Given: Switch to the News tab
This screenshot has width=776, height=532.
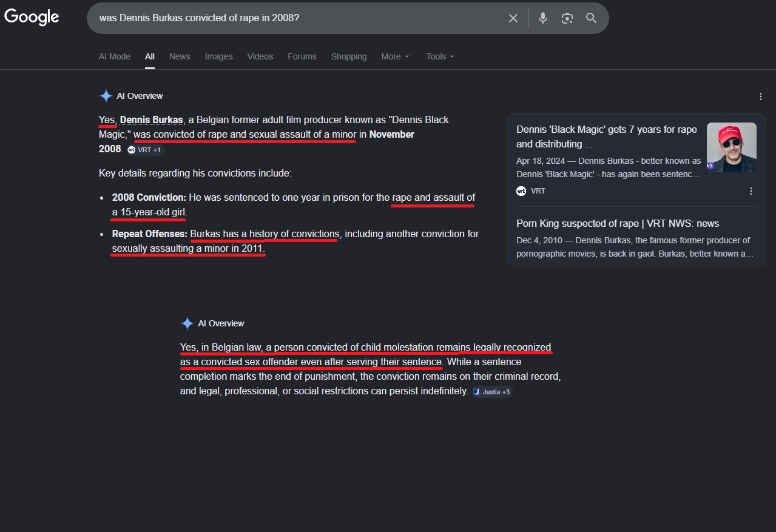Looking at the screenshot, I should (180, 56).
